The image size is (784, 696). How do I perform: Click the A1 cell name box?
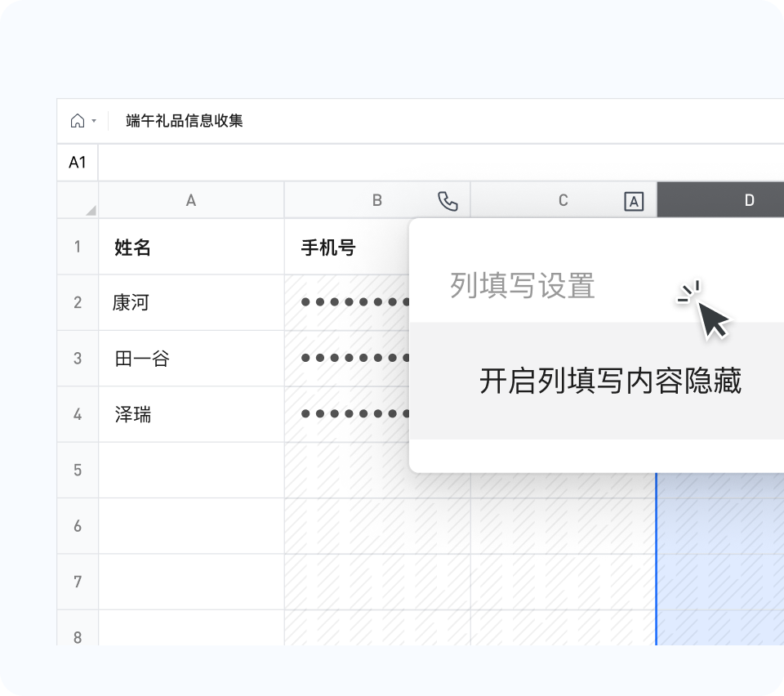(x=77, y=162)
